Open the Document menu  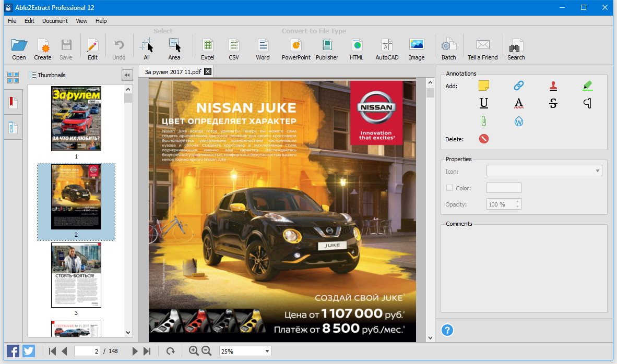tap(55, 21)
